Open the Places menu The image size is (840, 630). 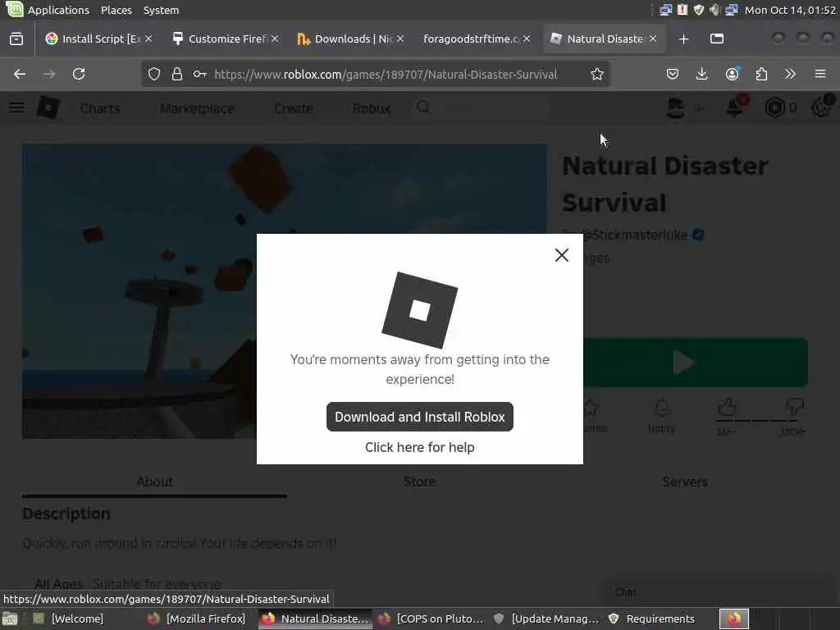(116, 10)
